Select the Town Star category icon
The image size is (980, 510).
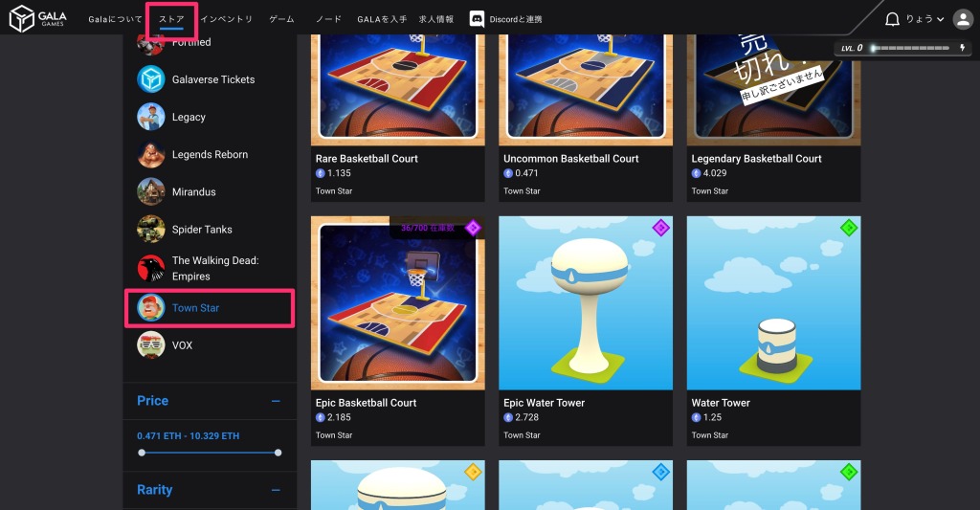point(150,307)
